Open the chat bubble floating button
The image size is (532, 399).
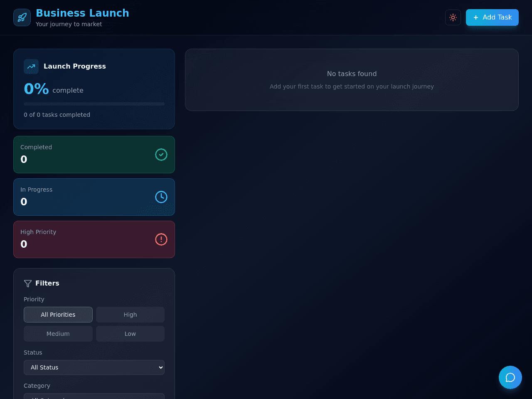click(x=510, y=377)
